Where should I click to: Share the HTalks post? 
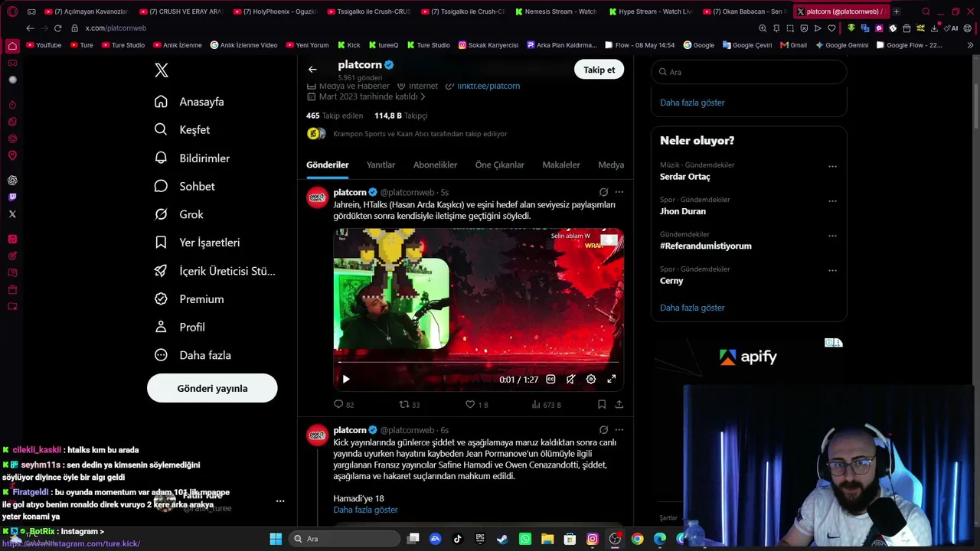coord(619,404)
